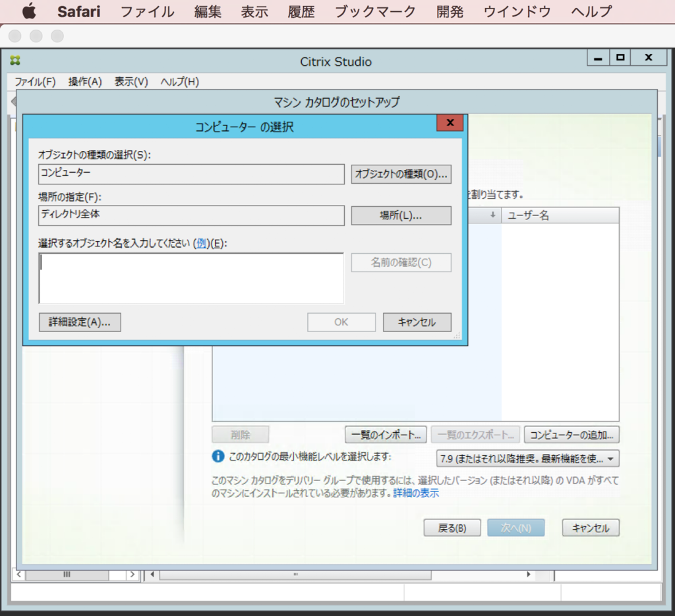Click the コンピューター object type field
This screenshot has width=675, height=616.
[191, 174]
